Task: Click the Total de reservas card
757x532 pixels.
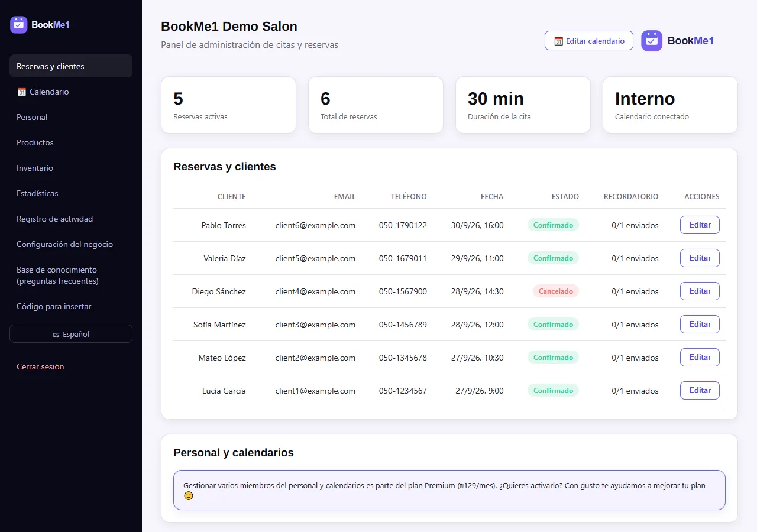Action: (x=376, y=105)
